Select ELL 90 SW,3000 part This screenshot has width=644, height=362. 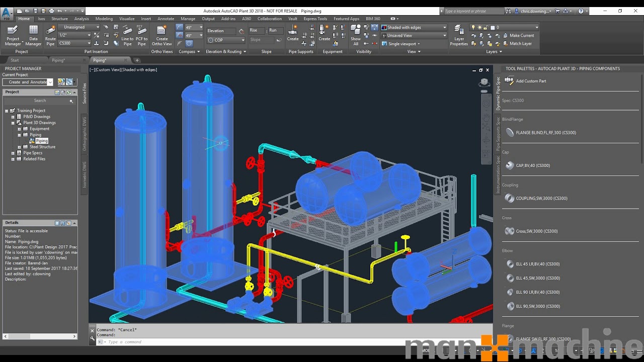point(533,306)
